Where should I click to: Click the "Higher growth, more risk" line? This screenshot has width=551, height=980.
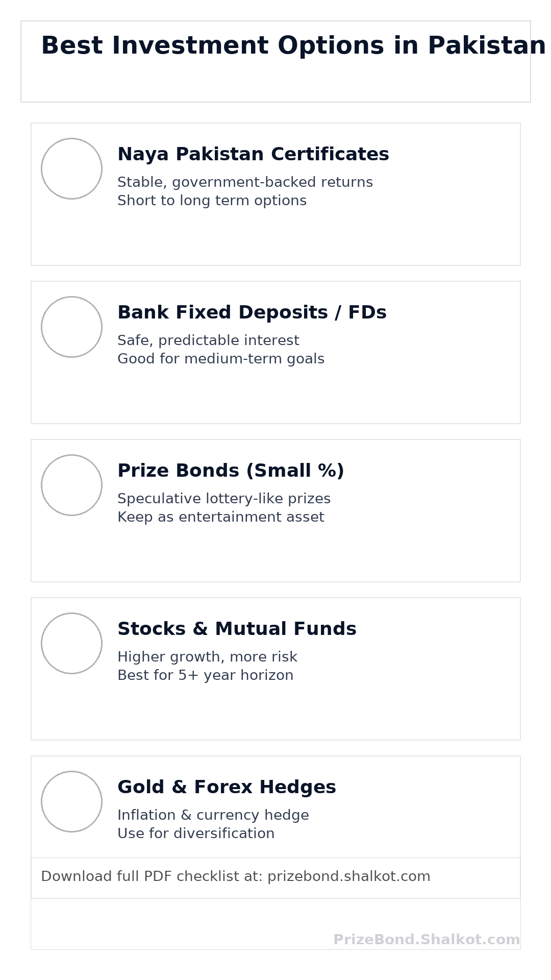coord(207,657)
